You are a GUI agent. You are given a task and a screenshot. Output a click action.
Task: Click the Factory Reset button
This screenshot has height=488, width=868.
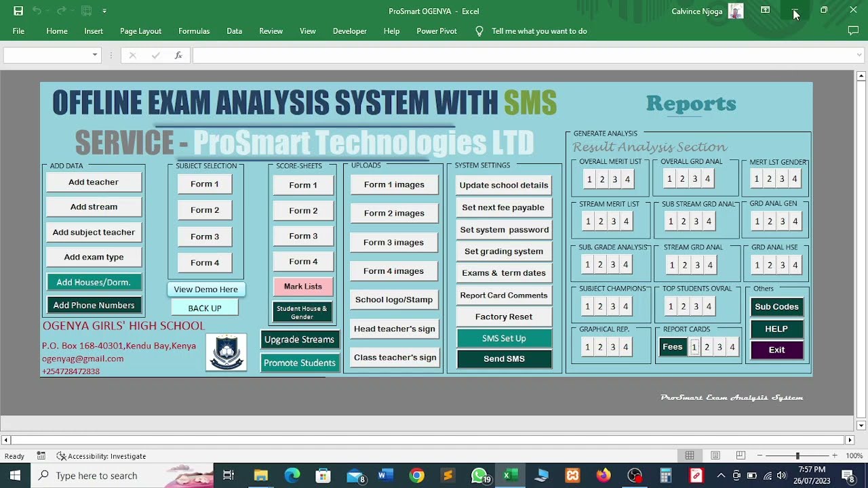(504, 317)
